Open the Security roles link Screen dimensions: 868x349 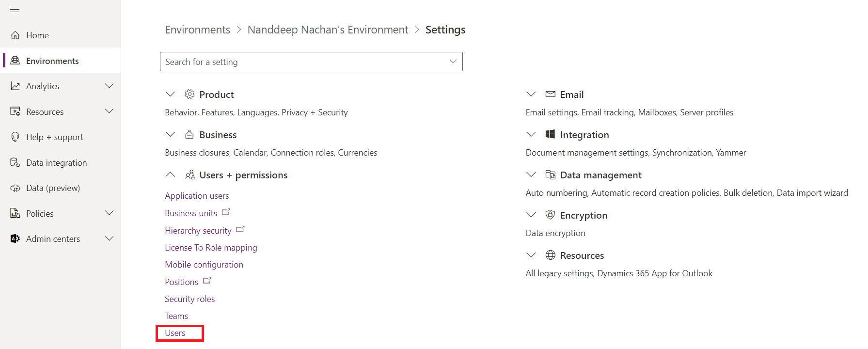point(189,299)
